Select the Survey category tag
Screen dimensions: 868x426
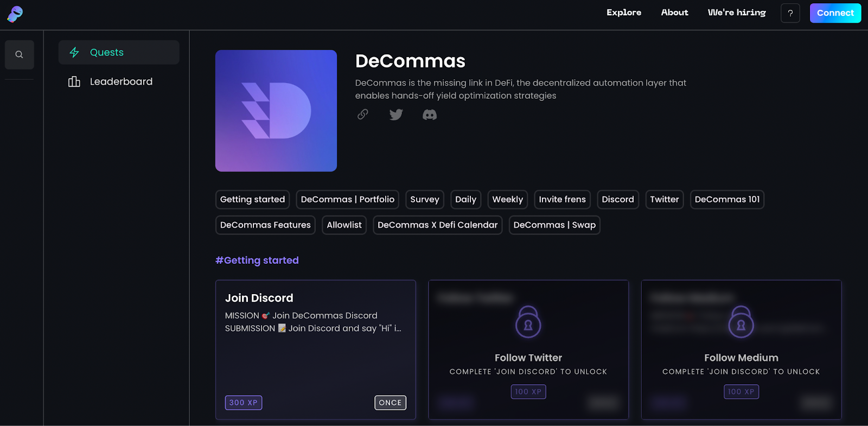[x=425, y=200]
